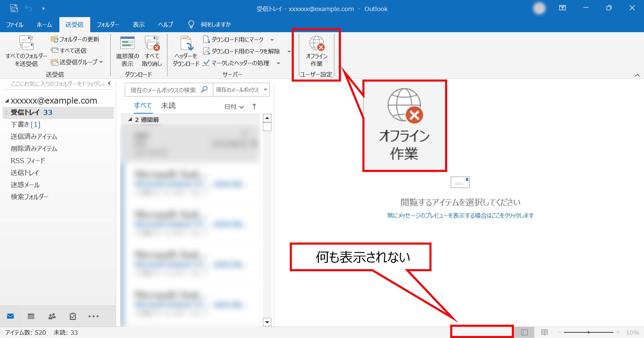The height and width of the screenshot is (338, 644).
Task: Click zoom out minus button
Action: click(559, 332)
